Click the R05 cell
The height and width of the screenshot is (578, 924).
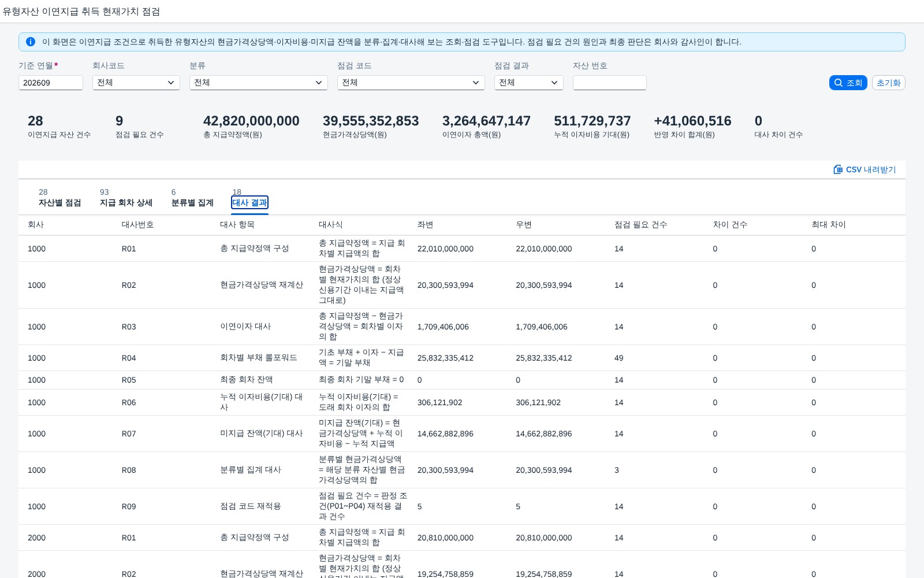[x=129, y=380]
